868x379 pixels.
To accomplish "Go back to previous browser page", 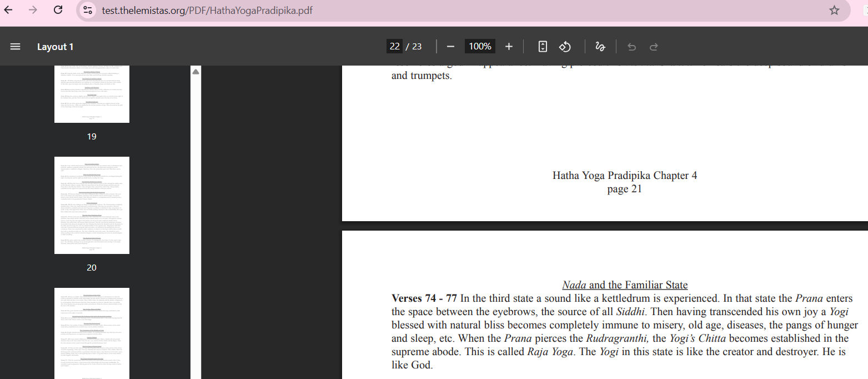I will (8, 10).
